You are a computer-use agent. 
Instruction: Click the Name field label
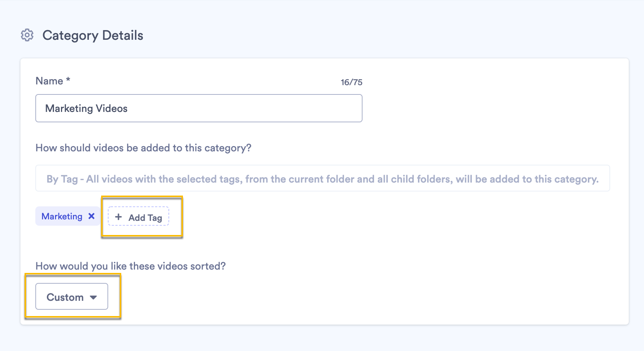click(x=53, y=81)
